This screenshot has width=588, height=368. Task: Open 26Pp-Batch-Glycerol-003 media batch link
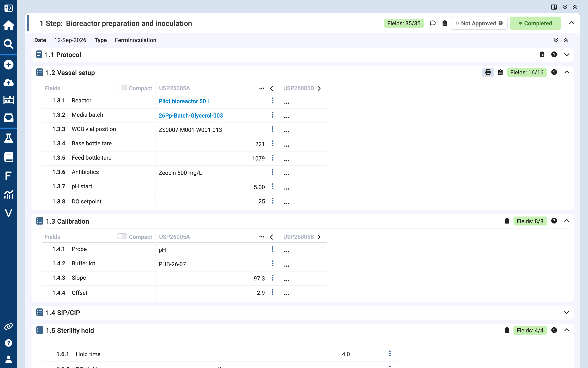[x=191, y=116]
